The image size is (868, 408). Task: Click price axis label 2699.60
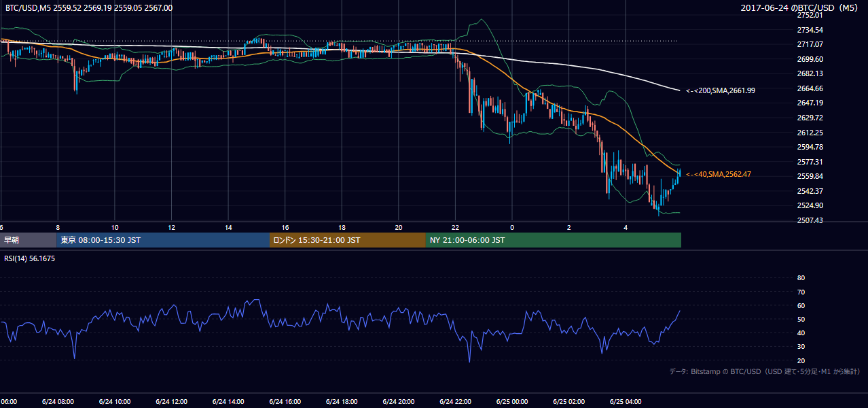point(810,59)
